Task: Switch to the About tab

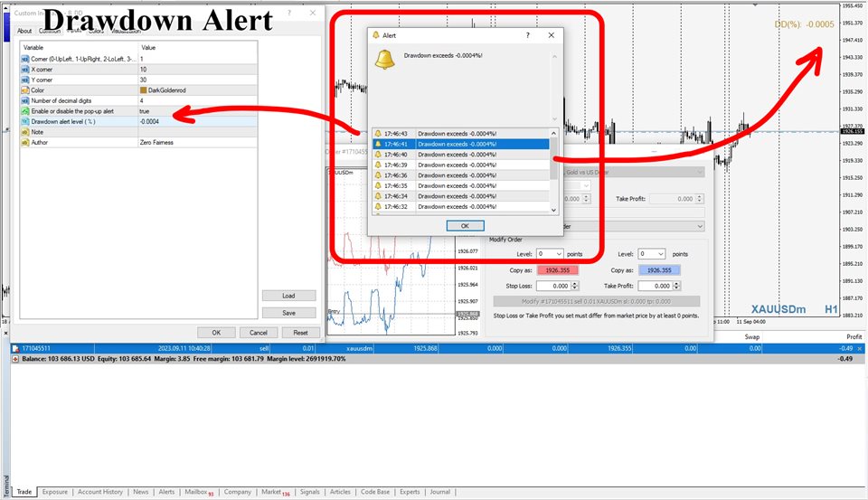Action: pos(24,31)
